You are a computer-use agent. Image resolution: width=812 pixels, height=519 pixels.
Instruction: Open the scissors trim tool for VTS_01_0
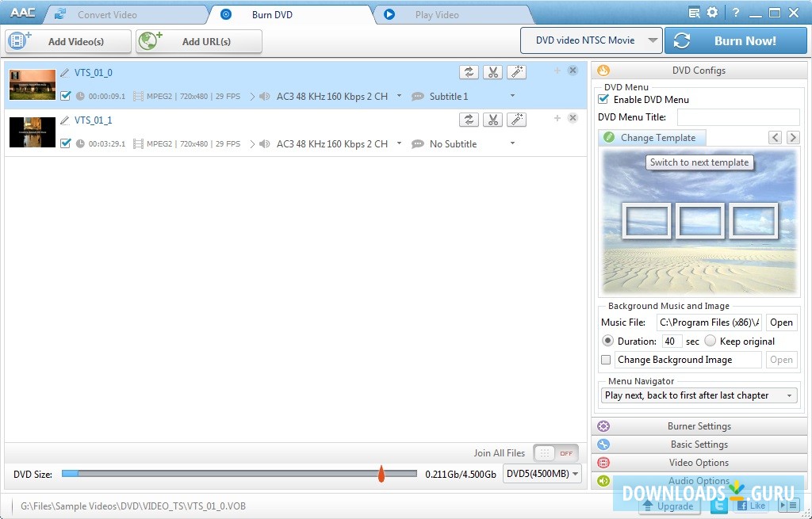(492, 72)
